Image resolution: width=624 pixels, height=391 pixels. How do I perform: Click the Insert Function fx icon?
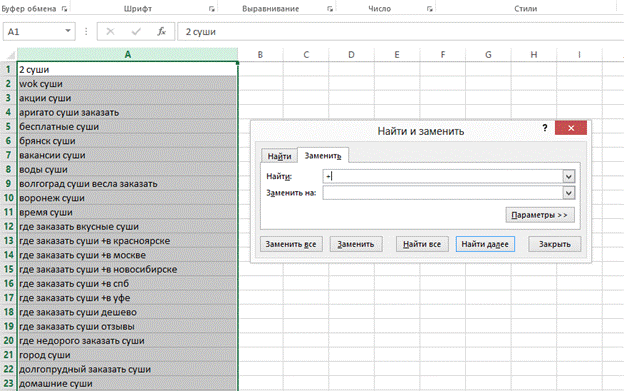click(x=161, y=31)
